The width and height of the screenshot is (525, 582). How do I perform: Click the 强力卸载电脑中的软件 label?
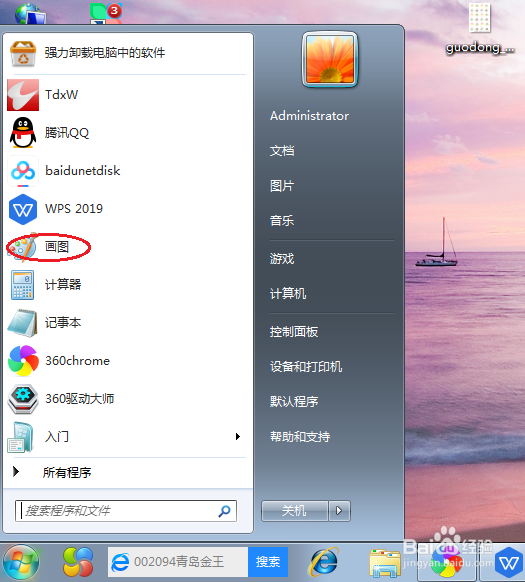click(x=105, y=53)
